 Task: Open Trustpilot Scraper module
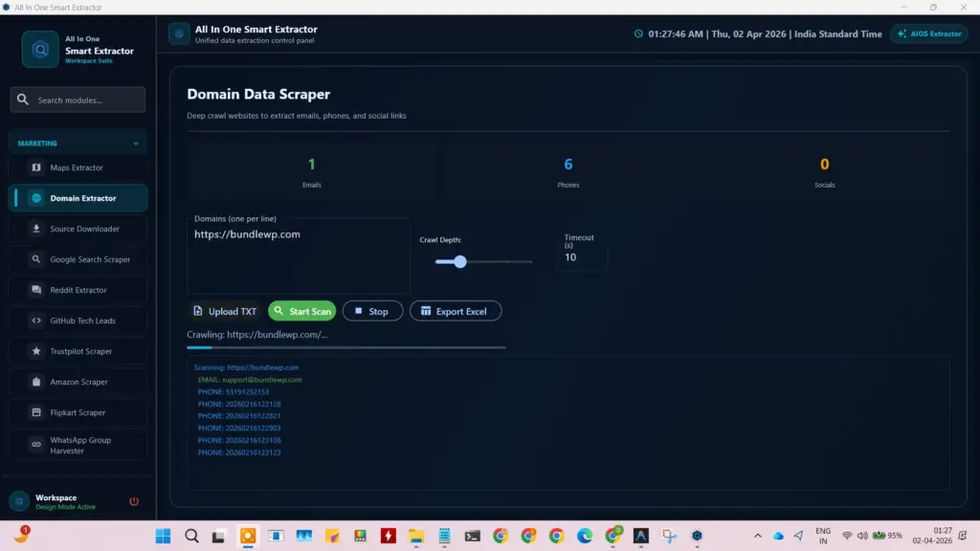pyautogui.click(x=78, y=351)
